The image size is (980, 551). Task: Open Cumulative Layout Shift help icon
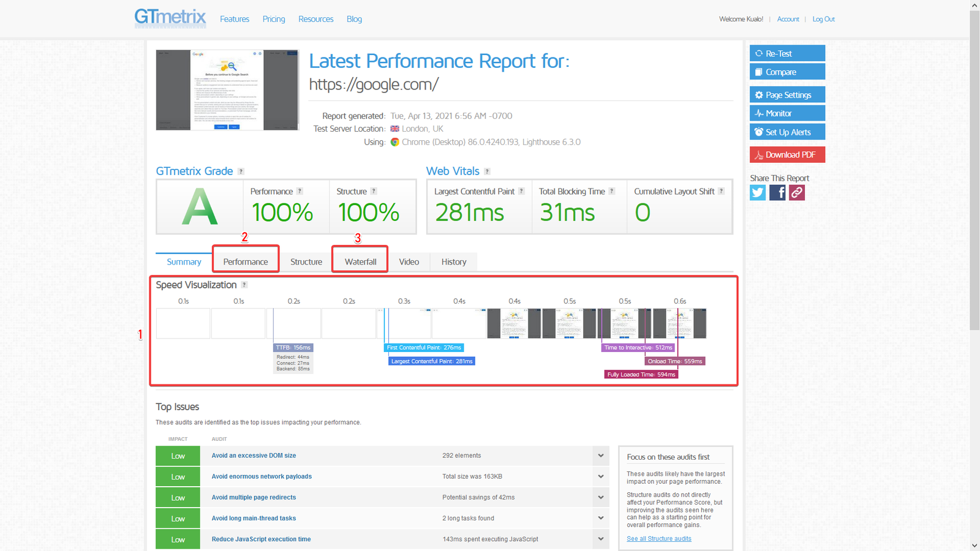click(721, 191)
